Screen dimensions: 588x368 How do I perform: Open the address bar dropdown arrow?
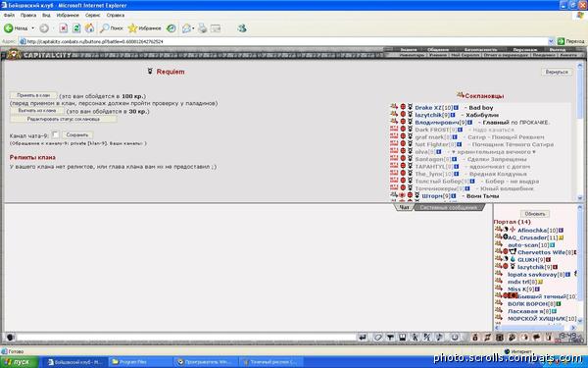tap(551, 41)
